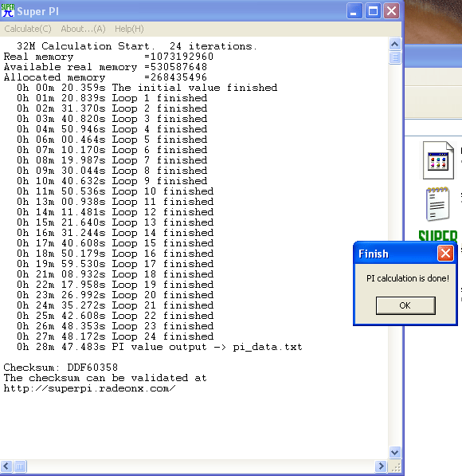
Task: Click the vertical scrollbar down arrow
Action: coord(394,452)
